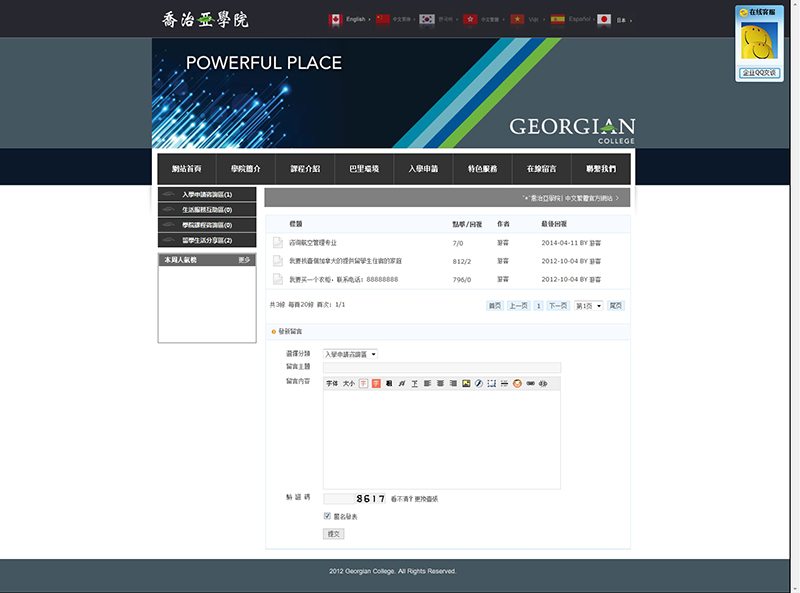
Task: Select the sidebar category ending in (2)
Action: [x=207, y=240]
